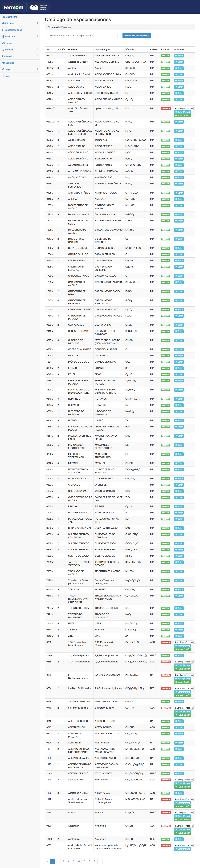Click the Pruebas flask icon
200x868 pixels.
pos(4,49)
